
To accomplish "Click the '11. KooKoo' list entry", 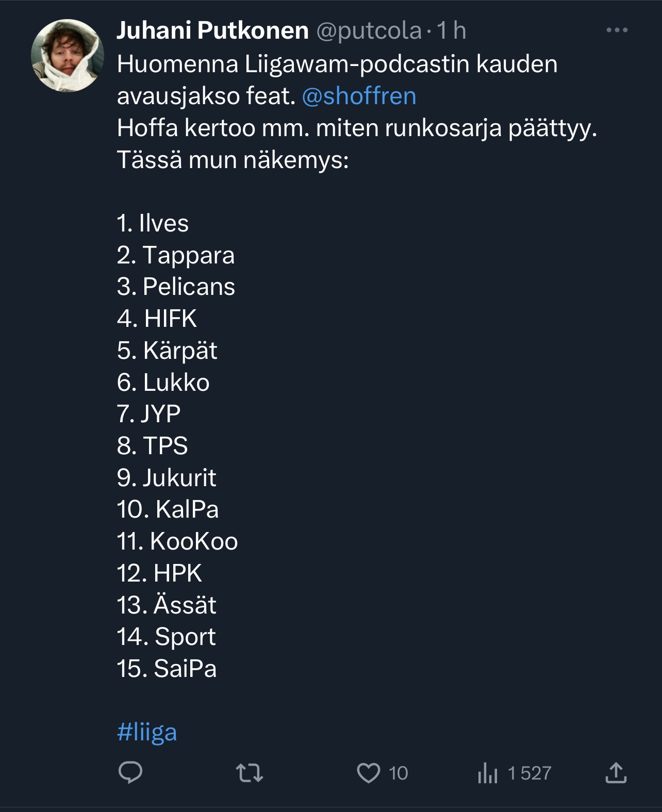I will pyautogui.click(x=177, y=541).
